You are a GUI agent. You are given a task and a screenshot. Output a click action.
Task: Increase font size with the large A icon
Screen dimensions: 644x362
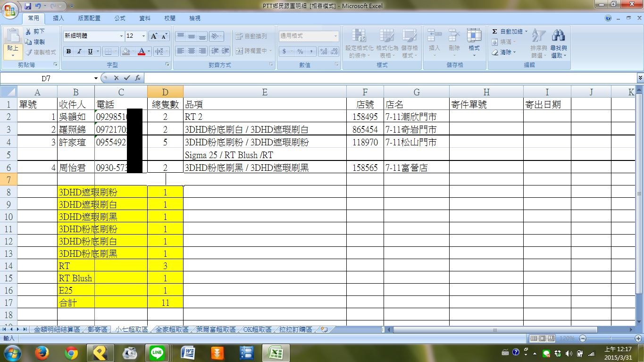[154, 36]
